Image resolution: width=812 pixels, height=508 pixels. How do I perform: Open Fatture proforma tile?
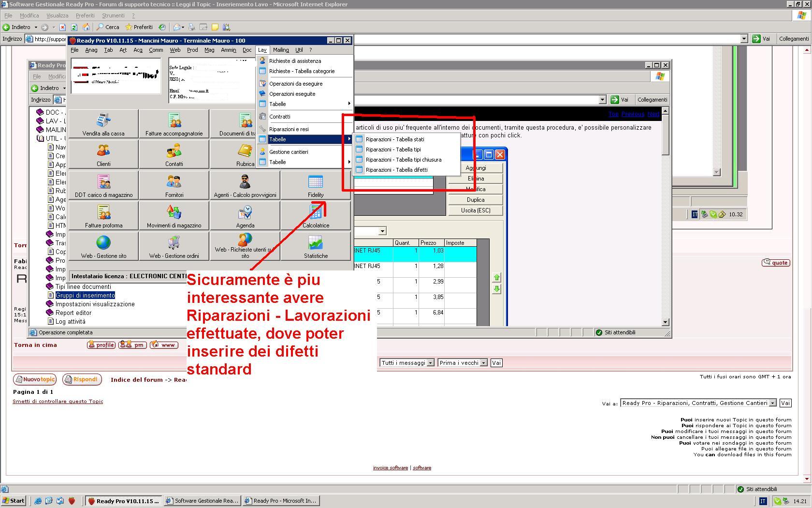click(x=103, y=216)
